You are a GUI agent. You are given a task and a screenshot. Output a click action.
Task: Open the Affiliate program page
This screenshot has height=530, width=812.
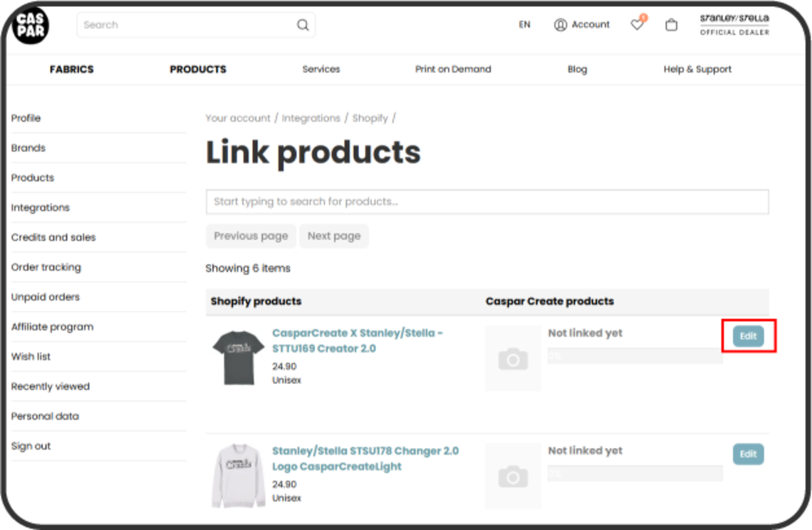(51, 326)
